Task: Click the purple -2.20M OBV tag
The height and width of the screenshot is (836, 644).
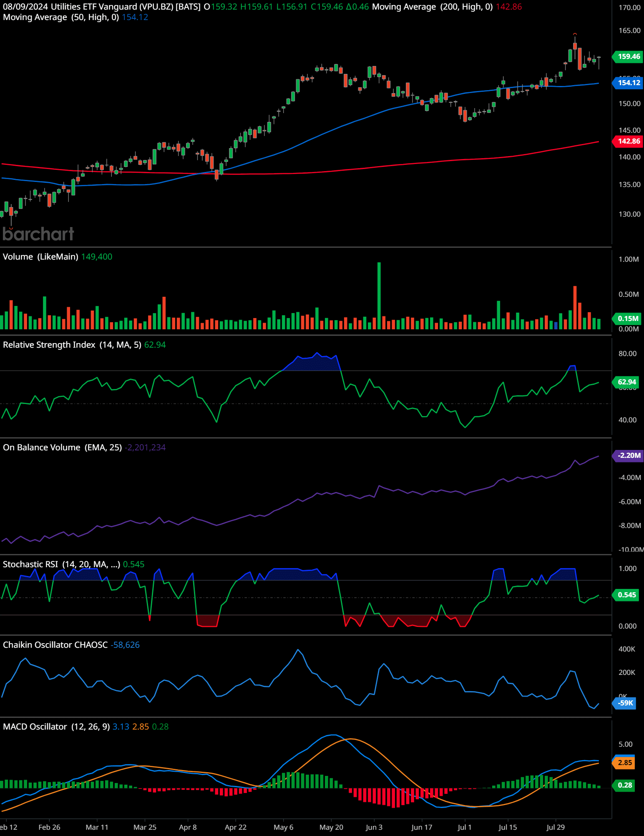Action: (628, 455)
